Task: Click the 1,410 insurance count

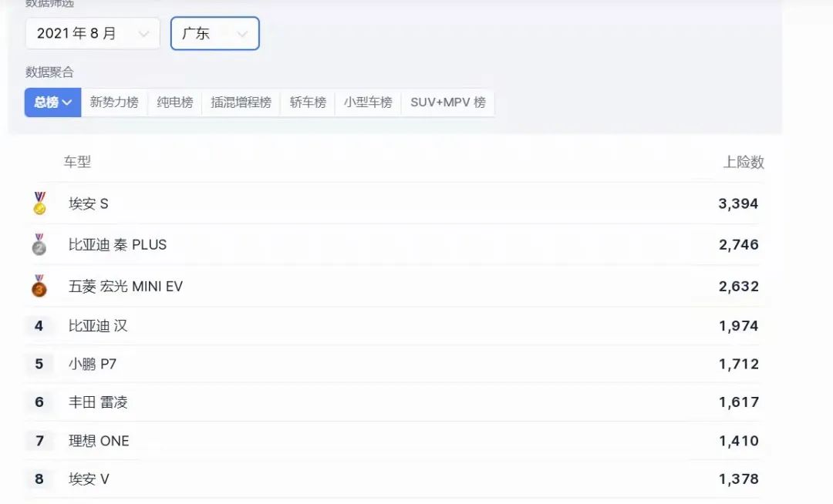Action: click(x=738, y=441)
